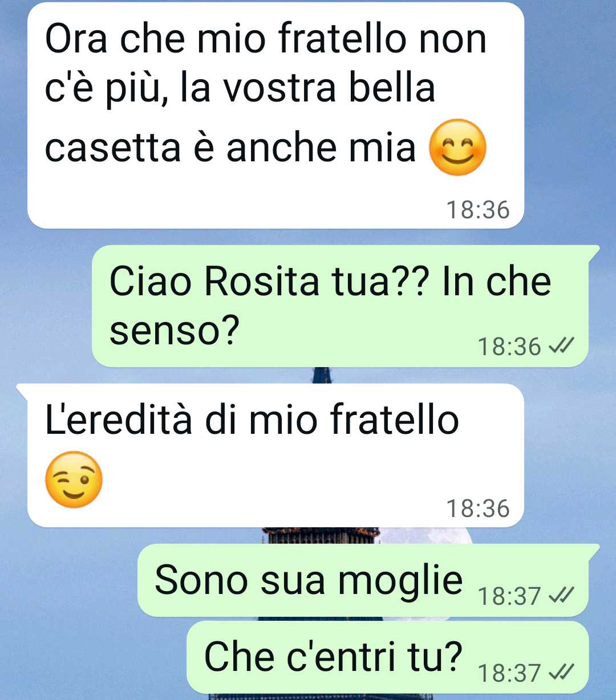The height and width of the screenshot is (700, 616).
Task: Select the 'L'eredità di mio fratello' message bubble
Action: click(x=275, y=455)
